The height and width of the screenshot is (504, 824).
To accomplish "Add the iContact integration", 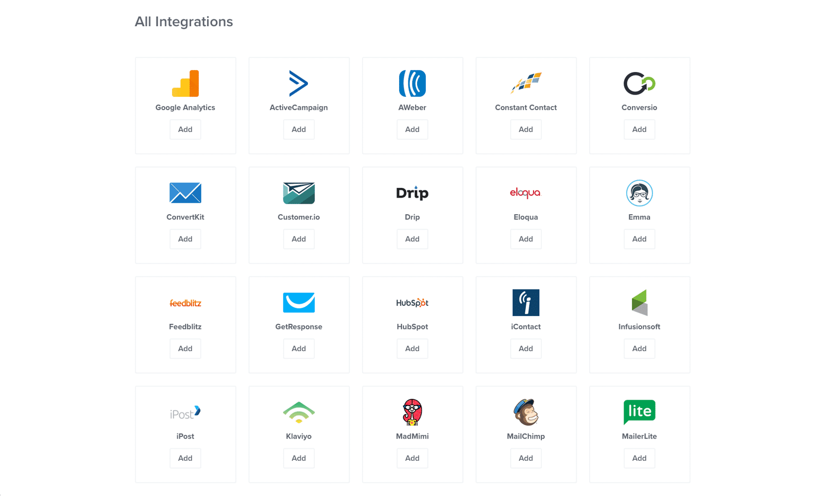I will (526, 349).
